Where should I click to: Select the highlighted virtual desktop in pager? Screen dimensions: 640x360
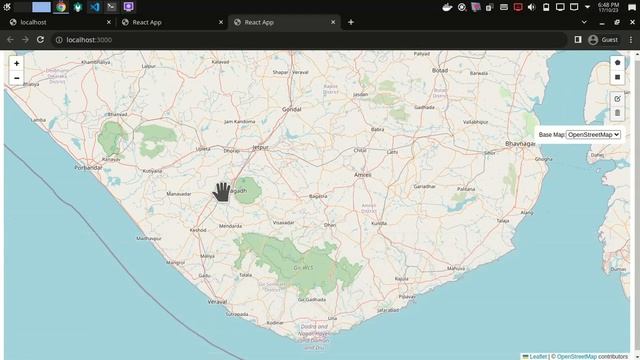[x=41, y=7]
